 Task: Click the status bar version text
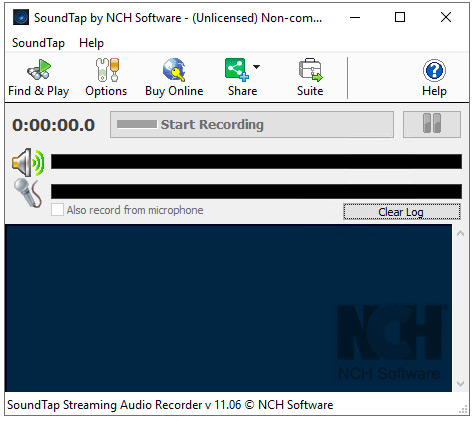click(x=170, y=405)
